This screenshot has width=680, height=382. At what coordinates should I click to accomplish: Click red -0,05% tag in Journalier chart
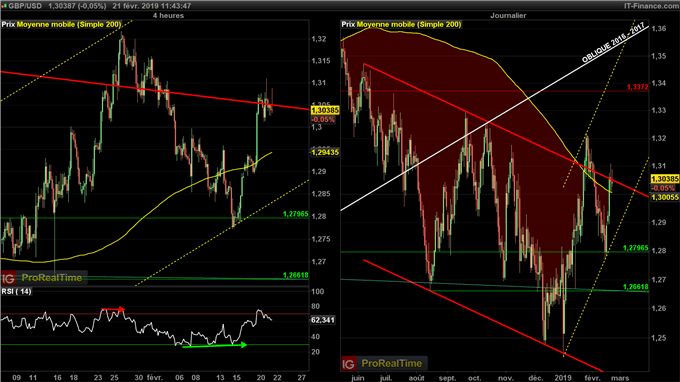[663, 188]
